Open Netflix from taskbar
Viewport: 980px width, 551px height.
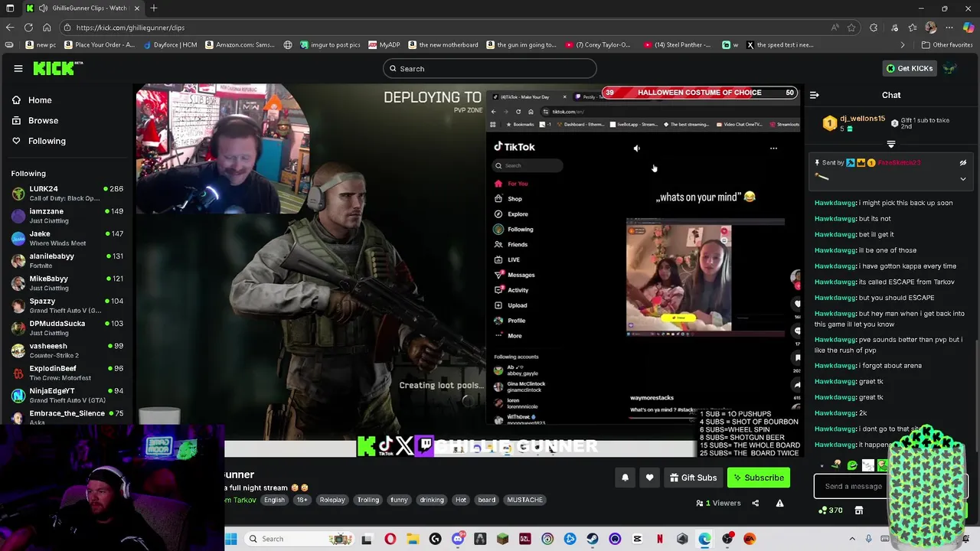[x=659, y=539]
